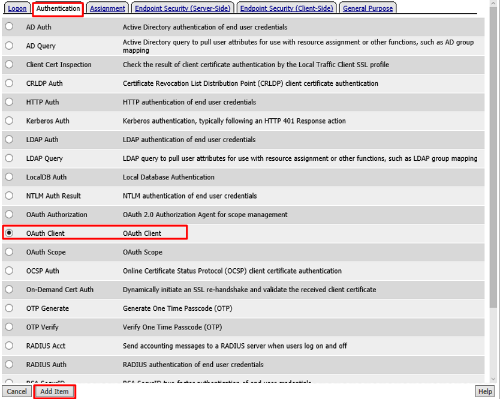Click the 'LocalDB Auth' label text
This screenshot has width=500, height=399.
coord(46,177)
